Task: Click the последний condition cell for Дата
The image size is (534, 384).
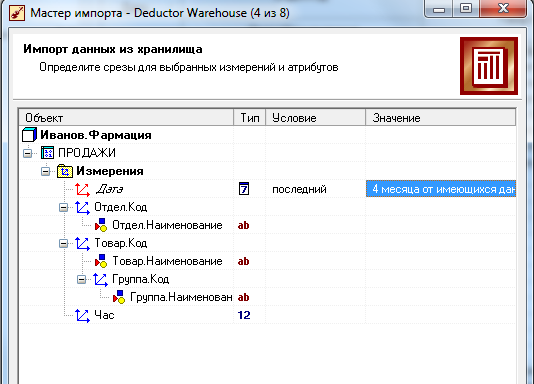Action: [315, 189]
